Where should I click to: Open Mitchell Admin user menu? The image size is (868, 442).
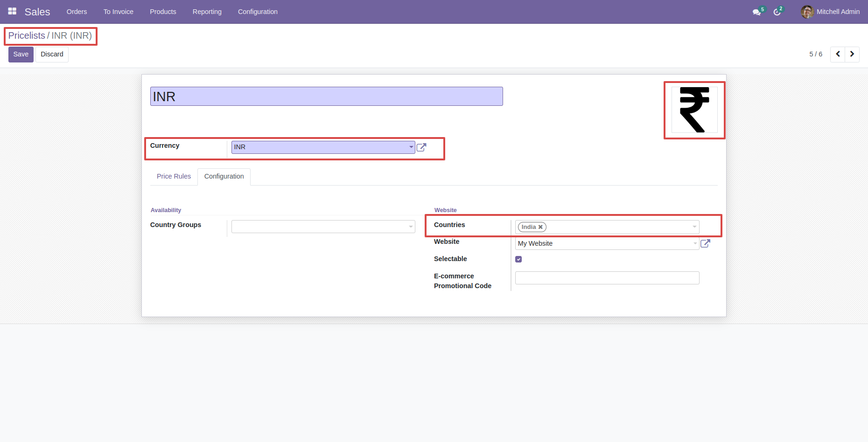pos(830,12)
